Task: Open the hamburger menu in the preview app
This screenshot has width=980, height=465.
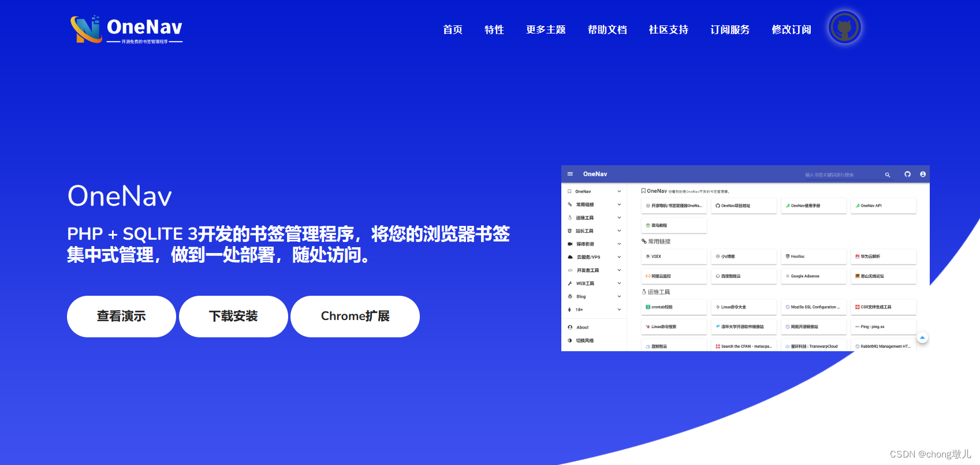Action: pos(570,174)
